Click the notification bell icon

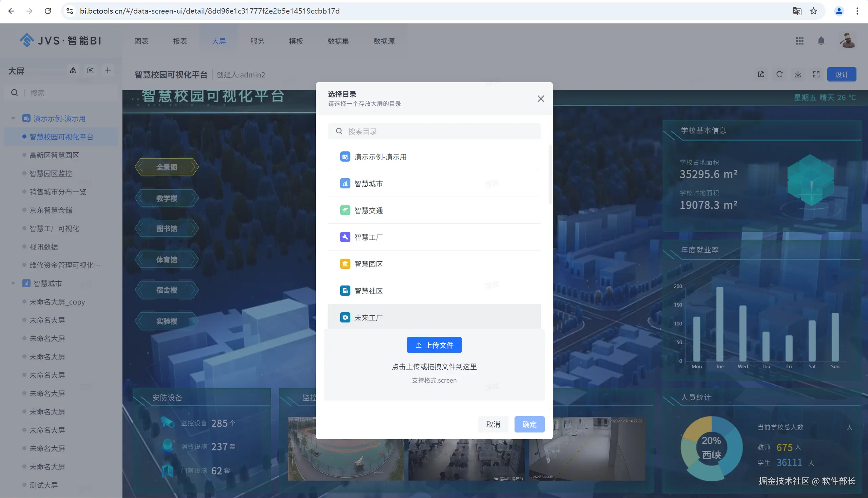[x=821, y=41]
